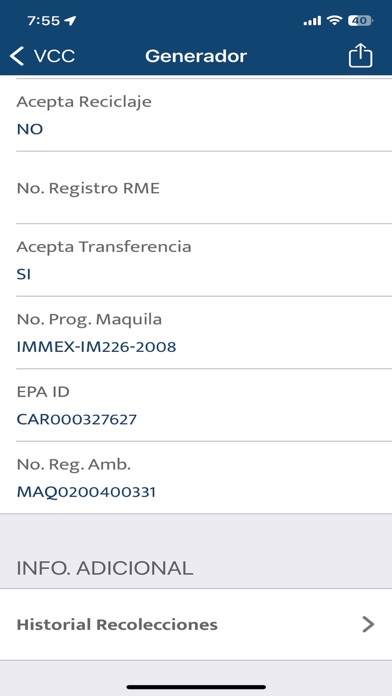Tap the share icon in header
The width and height of the screenshot is (392, 696).
click(360, 55)
